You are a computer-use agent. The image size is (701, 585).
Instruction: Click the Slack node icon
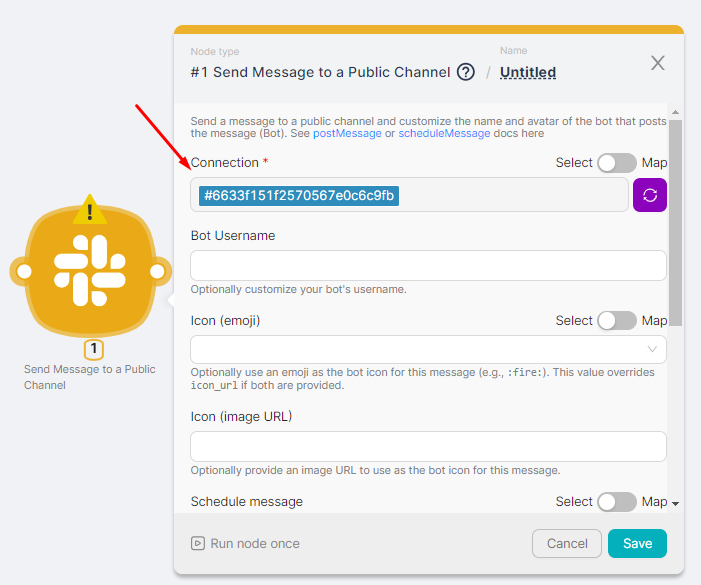90,270
